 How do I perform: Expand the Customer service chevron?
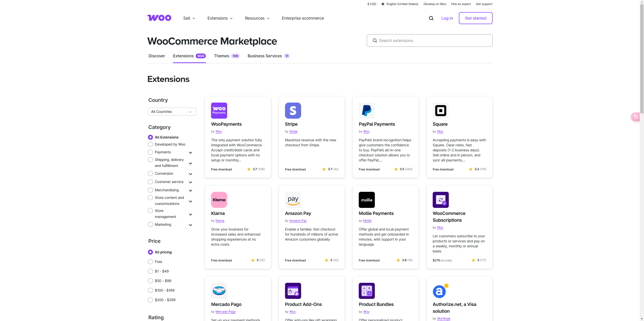click(190, 182)
